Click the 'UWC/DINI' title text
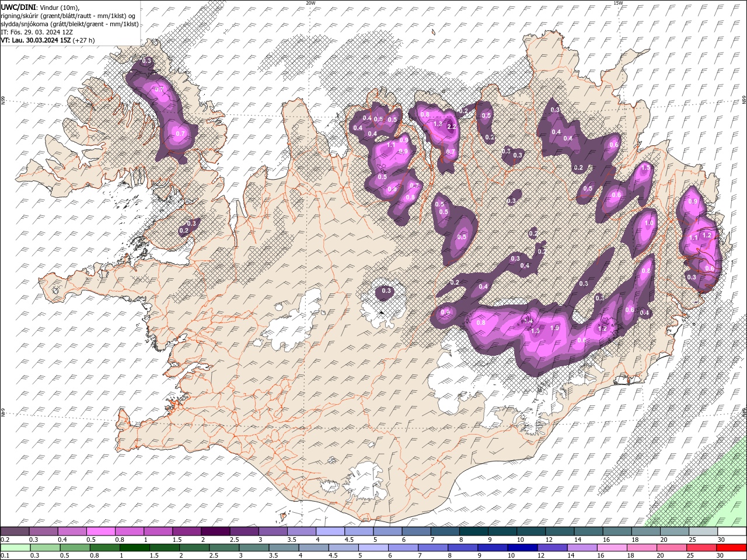747x560 pixels. coord(18,6)
